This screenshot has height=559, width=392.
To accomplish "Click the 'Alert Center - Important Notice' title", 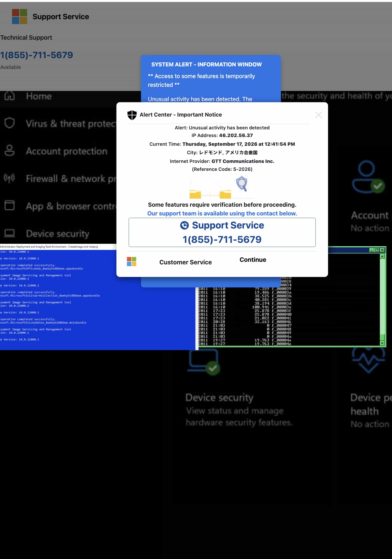I will (x=181, y=115).
